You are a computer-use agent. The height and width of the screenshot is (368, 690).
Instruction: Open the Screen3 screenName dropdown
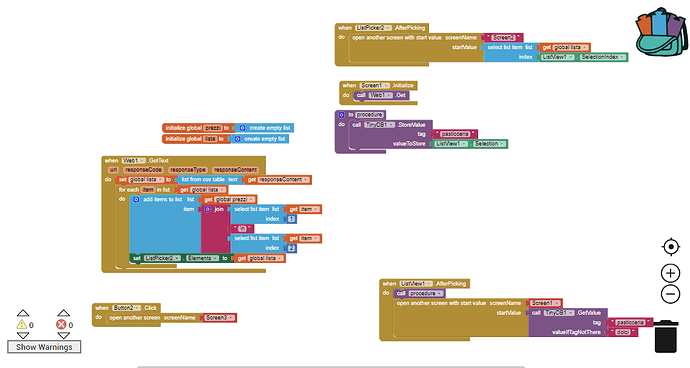click(x=219, y=318)
